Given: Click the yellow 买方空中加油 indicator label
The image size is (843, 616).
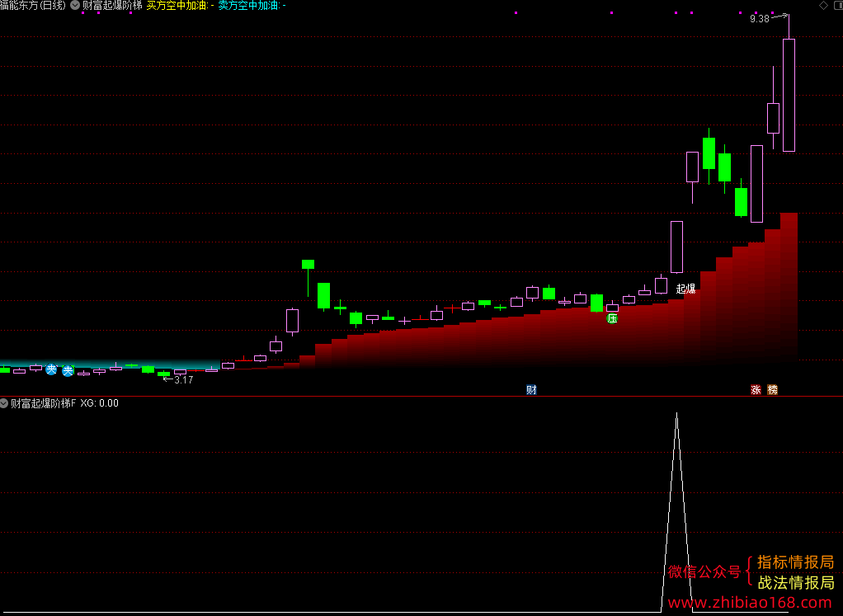Looking at the screenshot, I should pos(180,6).
